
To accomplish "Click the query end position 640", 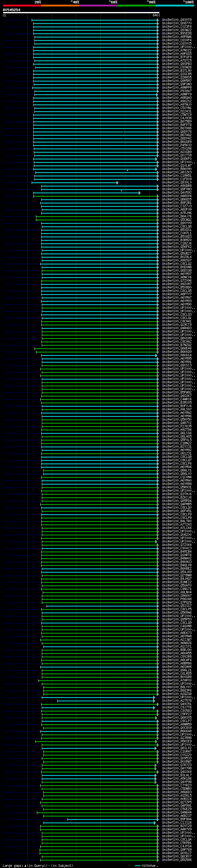I will 155,15.
